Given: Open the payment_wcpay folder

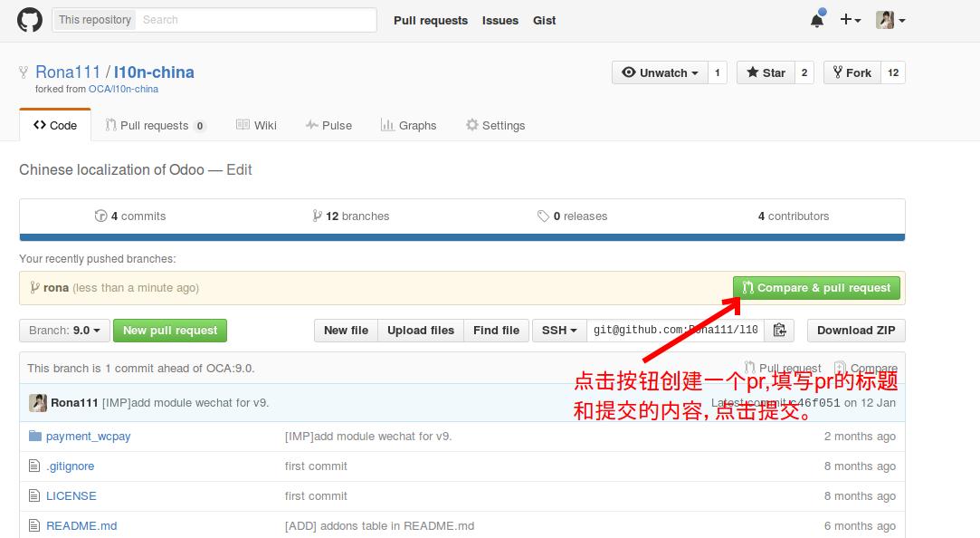Looking at the screenshot, I should point(88,437).
